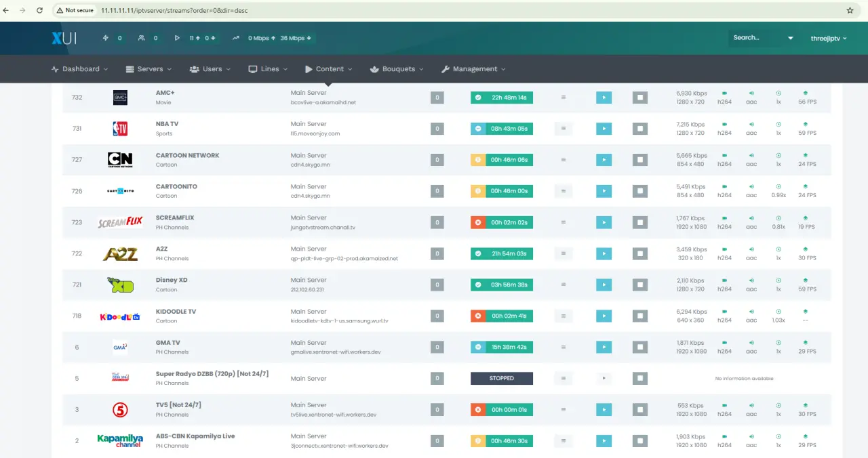The height and width of the screenshot is (458, 868).
Task: Click the CARTOONITO stream name
Action: point(176,186)
